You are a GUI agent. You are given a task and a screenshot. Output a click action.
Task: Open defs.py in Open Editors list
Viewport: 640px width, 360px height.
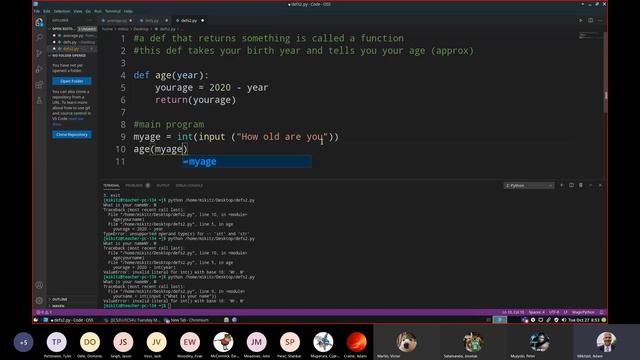pos(73,42)
